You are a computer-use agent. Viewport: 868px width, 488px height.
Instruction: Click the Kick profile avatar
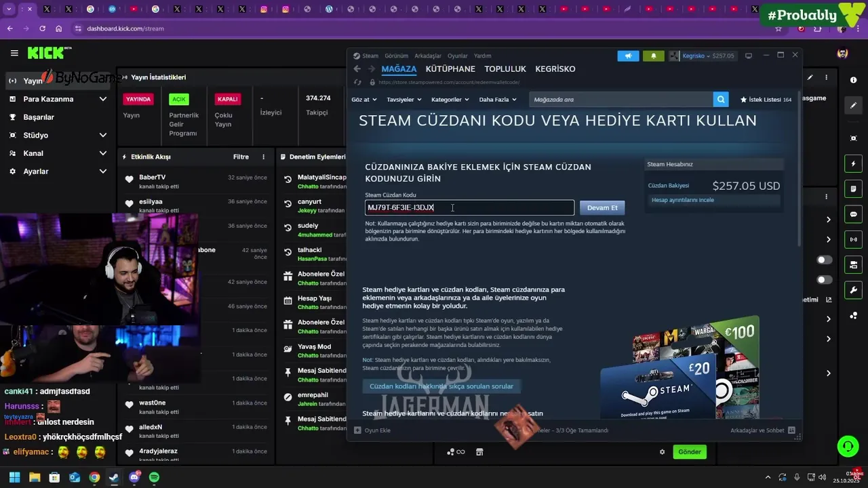click(x=842, y=54)
